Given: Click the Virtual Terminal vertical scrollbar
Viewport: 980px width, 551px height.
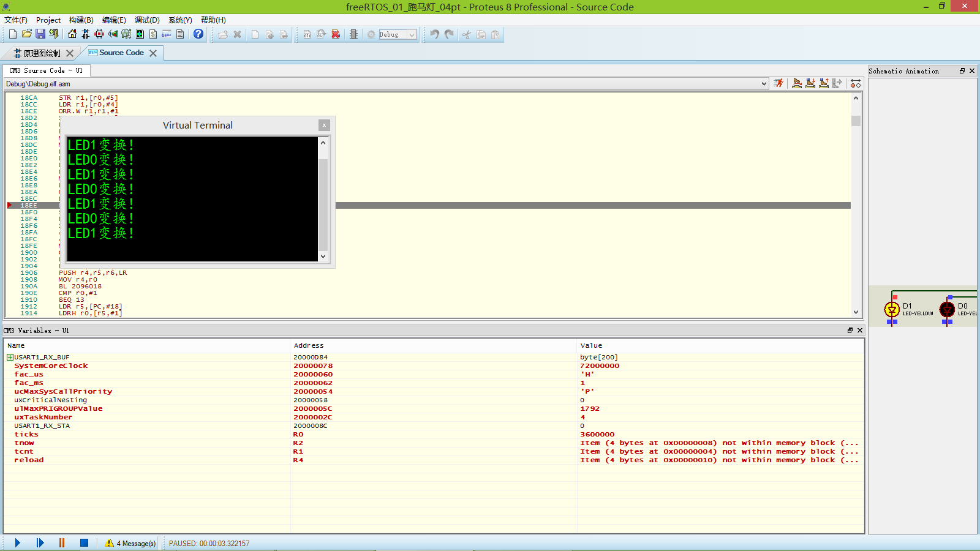Looking at the screenshot, I should pos(323,199).
